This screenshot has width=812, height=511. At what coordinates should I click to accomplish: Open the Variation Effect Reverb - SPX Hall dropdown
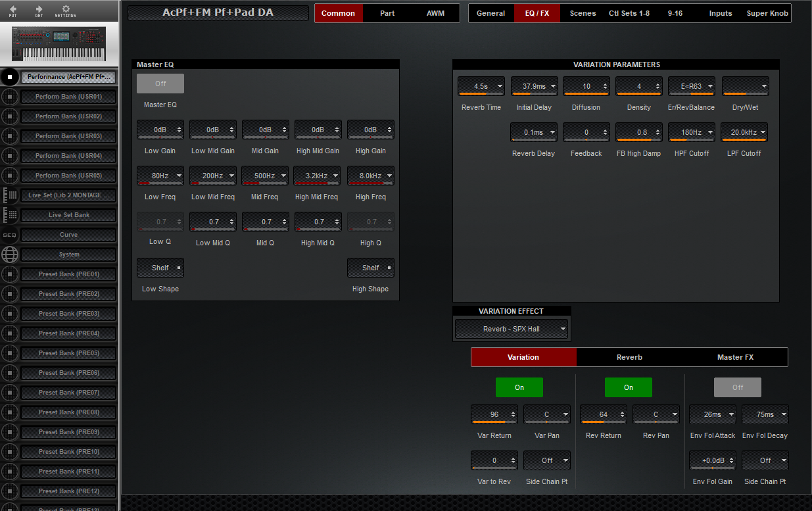click(x=512, y=329)
